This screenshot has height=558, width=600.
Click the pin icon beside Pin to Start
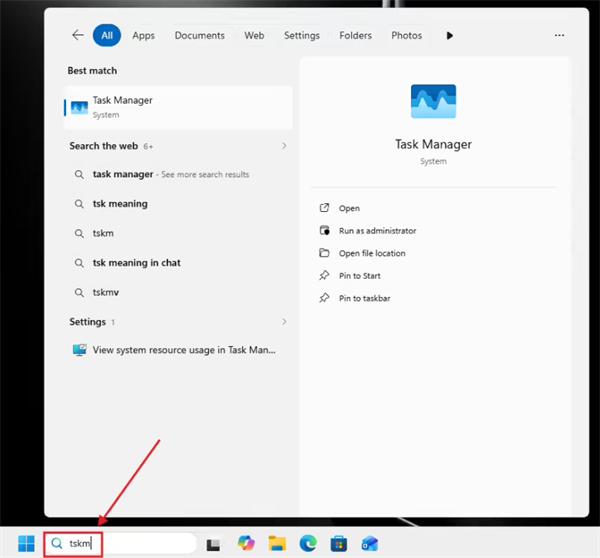pyautogui.click(x=324, y=276)
